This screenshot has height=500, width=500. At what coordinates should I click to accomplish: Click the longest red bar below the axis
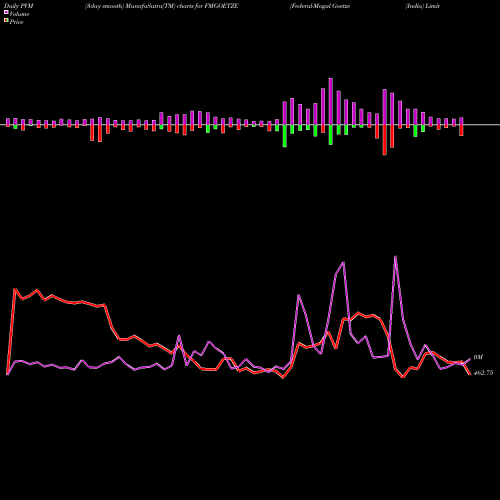(385, 140)
